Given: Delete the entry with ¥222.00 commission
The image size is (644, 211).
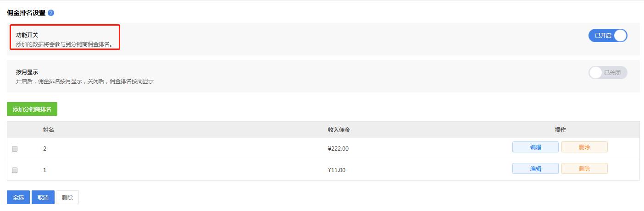Looking at the screenshot, I should pyautogui.click(x=584, y=147).
